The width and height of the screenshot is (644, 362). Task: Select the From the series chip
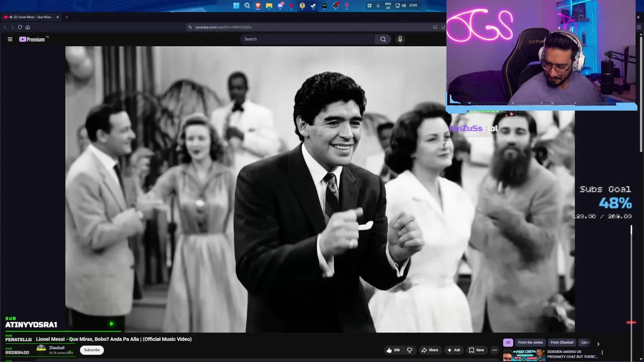530,342
